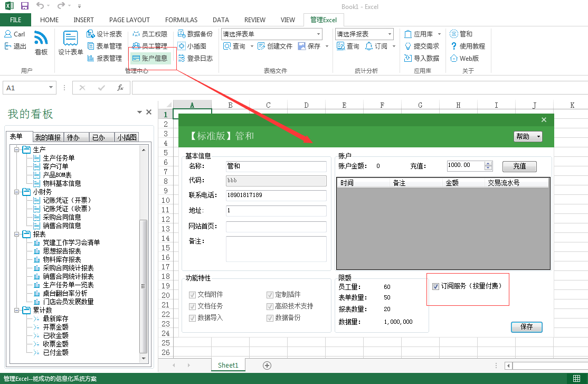
Task: Open Web版 web version
Action: pyautogui.click(x=464, y=58)
